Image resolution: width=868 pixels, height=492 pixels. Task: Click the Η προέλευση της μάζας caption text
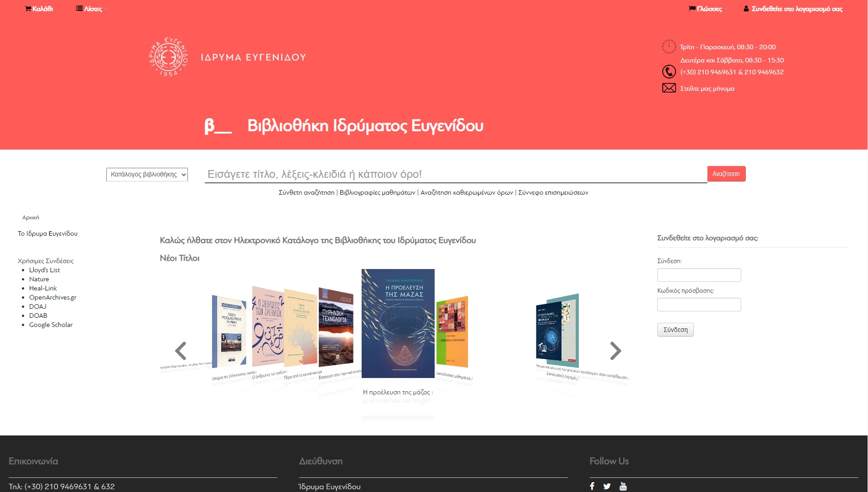pos(398,392)
